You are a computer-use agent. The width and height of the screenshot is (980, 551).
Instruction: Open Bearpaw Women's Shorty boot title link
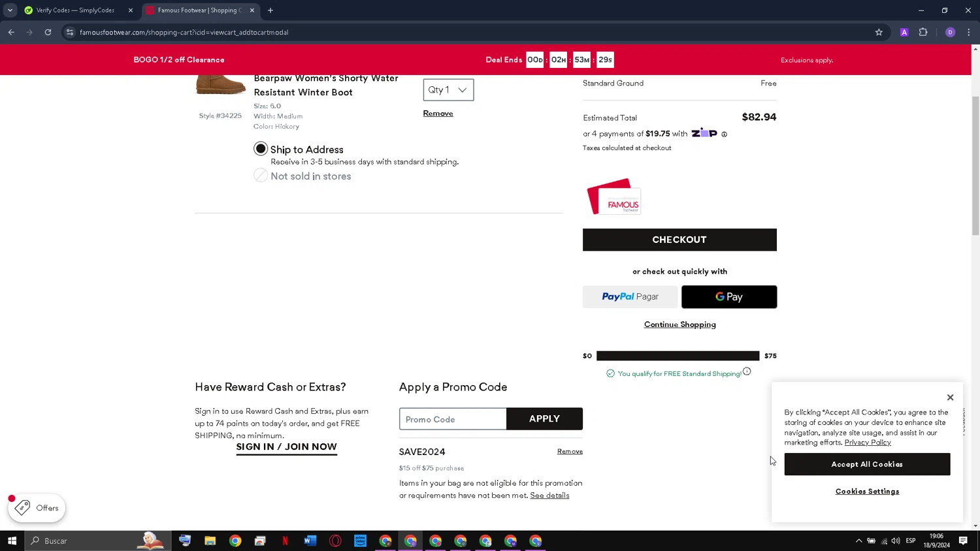click(326, 85)
